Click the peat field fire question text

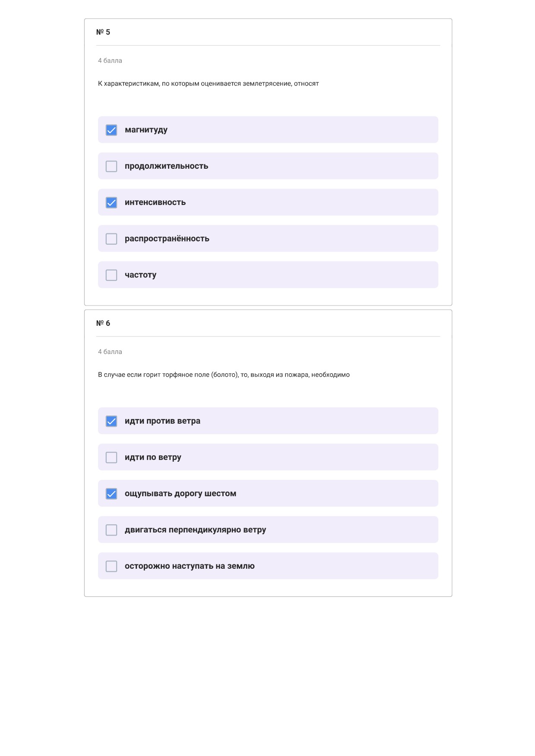point(224,375)
